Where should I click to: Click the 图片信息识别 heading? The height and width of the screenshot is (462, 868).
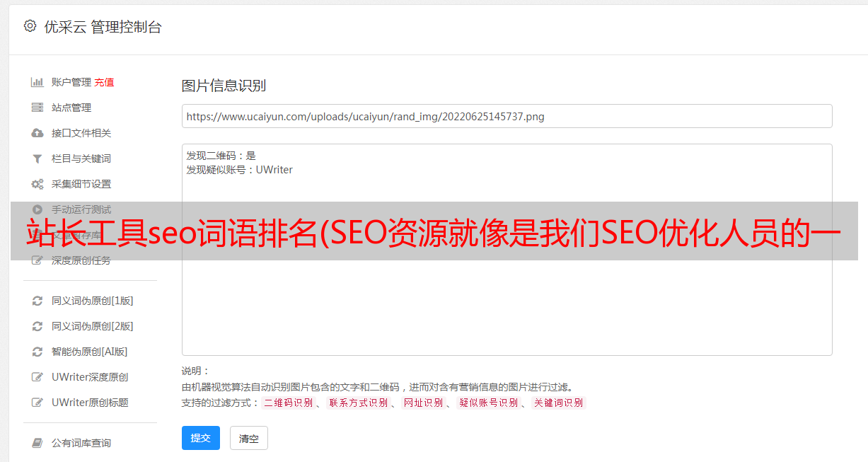[224, 86]
